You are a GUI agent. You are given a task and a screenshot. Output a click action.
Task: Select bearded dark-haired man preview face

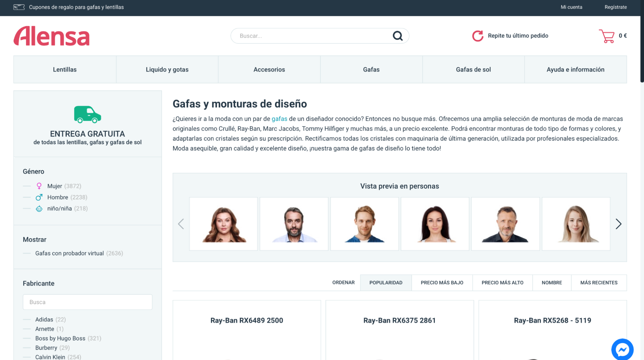pyautogui.click(x=294, y=224)
